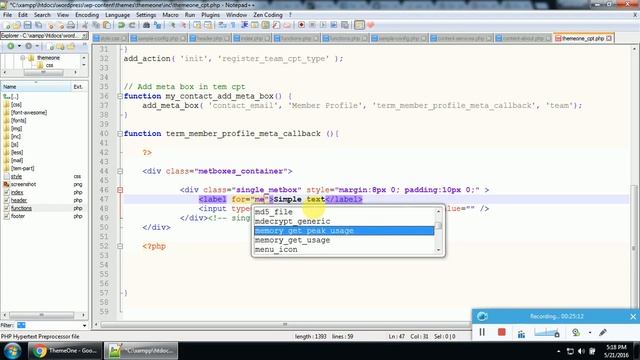Screen dimensions: 640x360
Task: Click the Zoom In toolbar icon
Action: coord(173,25)
